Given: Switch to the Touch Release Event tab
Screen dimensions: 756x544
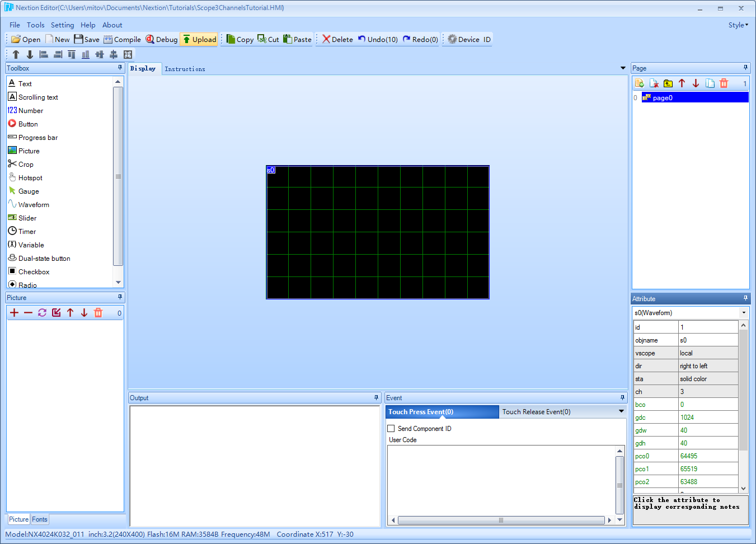Looking at the screenshot, I should (536, 411).
